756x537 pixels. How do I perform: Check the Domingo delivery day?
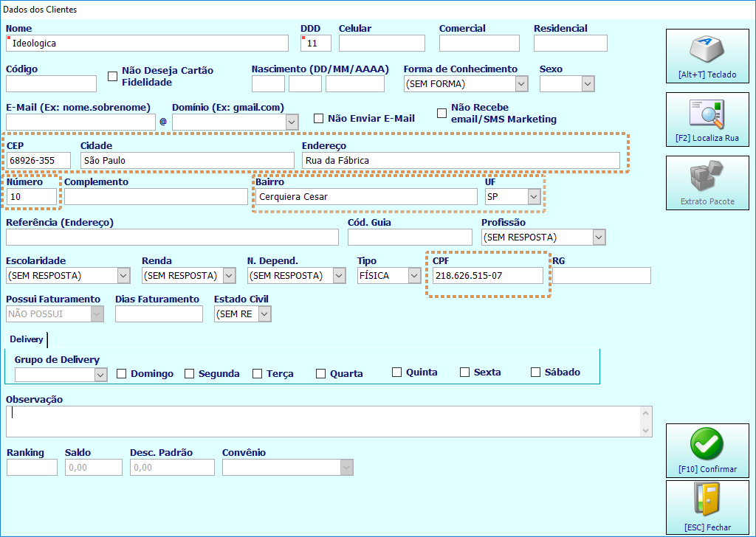pos(122,374)
